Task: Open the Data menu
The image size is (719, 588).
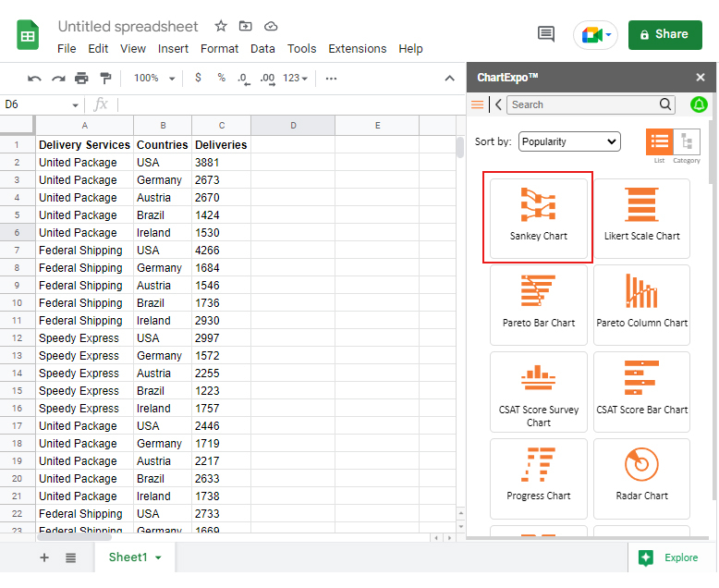Action: pos(262,49)
